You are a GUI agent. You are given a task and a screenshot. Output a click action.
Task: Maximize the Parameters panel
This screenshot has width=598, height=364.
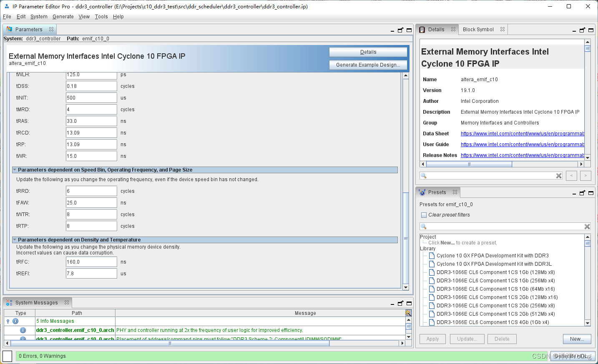pos(409,30)
